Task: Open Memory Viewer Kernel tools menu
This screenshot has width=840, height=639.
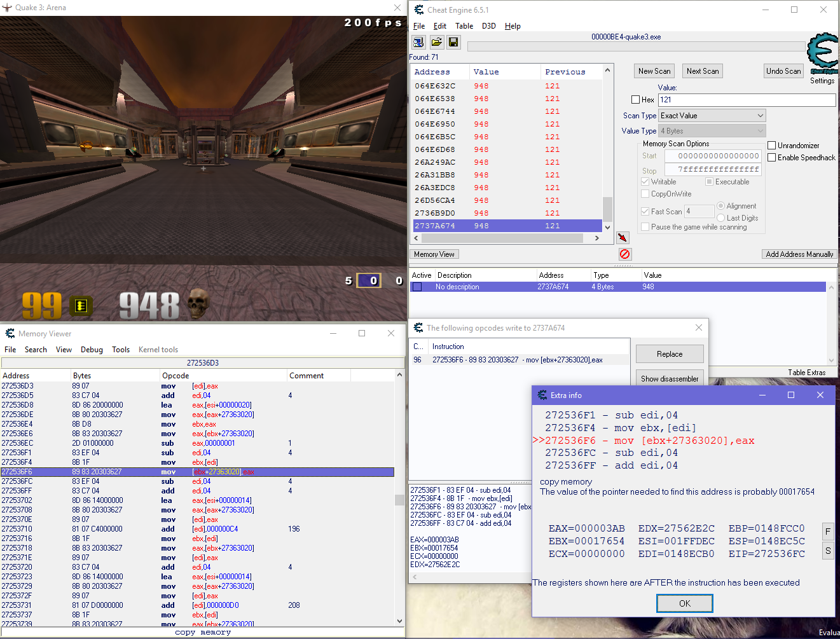Action: (158, 350)
